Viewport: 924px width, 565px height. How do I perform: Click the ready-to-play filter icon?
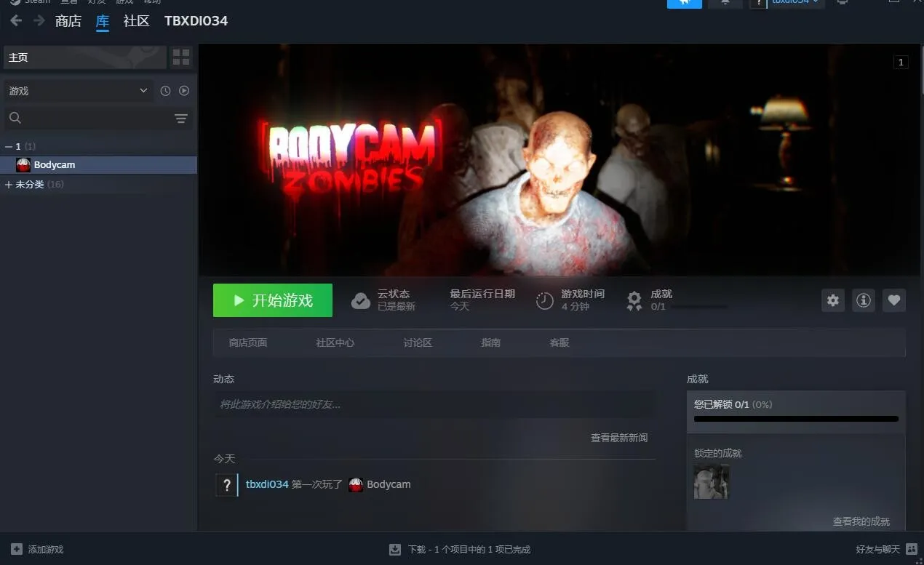pyautogui.click(x=184, y=91)
